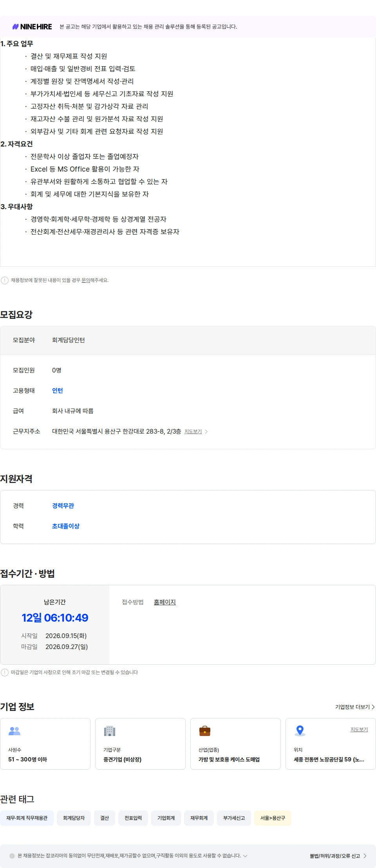Screen dimensions: 376x868
Task: Select the 전표입력 tag
Action: click(133, 818)
